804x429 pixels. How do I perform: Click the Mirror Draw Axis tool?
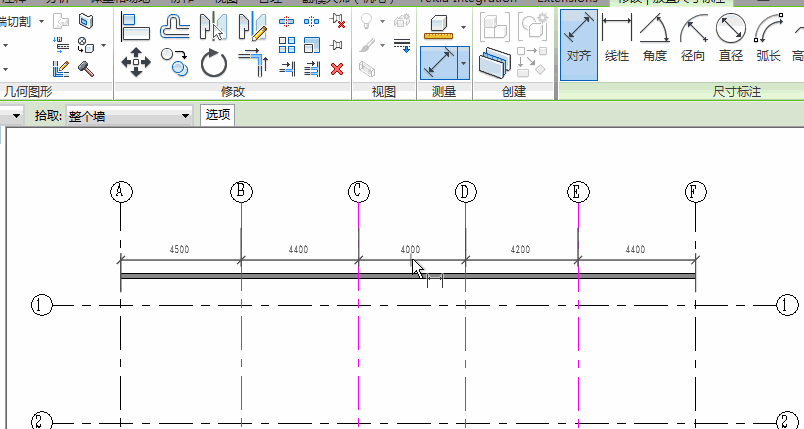(251, 27)
